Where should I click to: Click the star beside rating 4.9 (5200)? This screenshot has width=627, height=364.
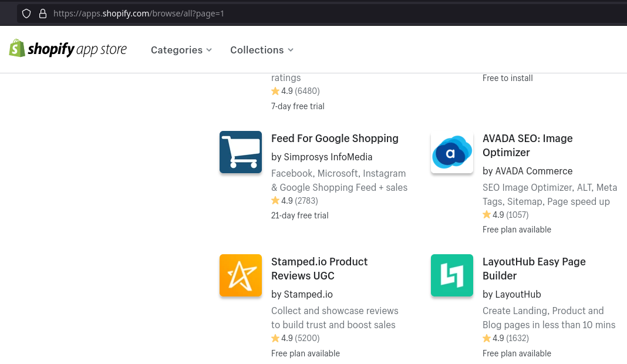(x=275, y=338)
